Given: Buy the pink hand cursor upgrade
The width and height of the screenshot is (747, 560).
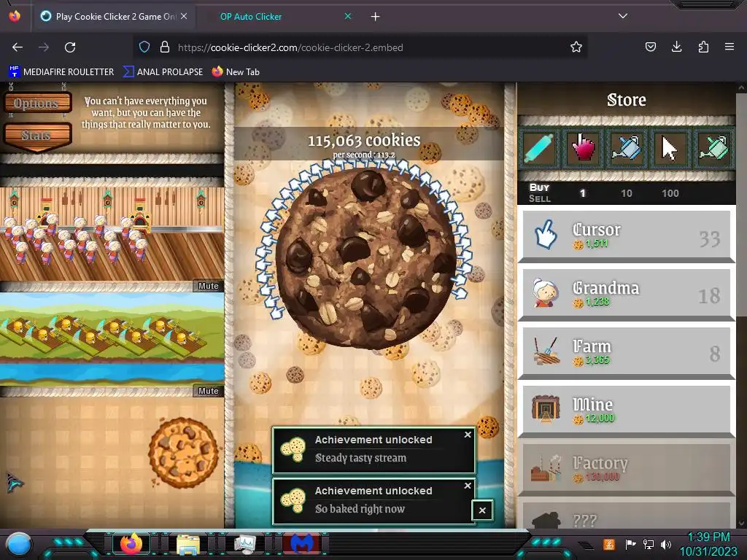Looking at the screenshot, I should pos(583,149).
